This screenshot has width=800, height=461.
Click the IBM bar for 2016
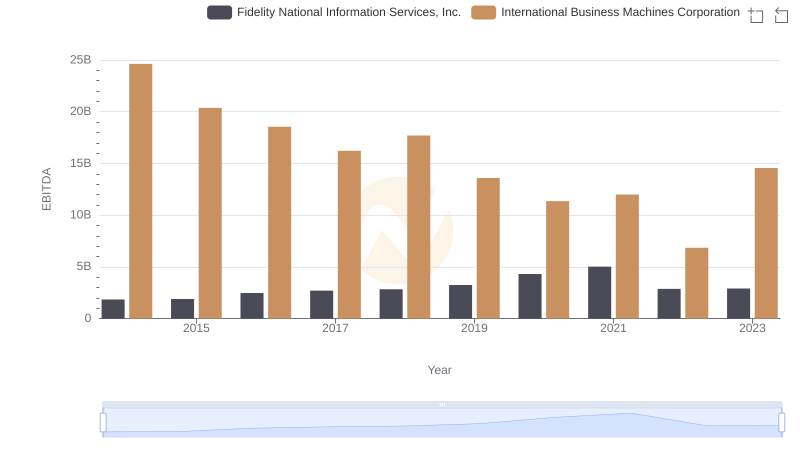[280, 223]
